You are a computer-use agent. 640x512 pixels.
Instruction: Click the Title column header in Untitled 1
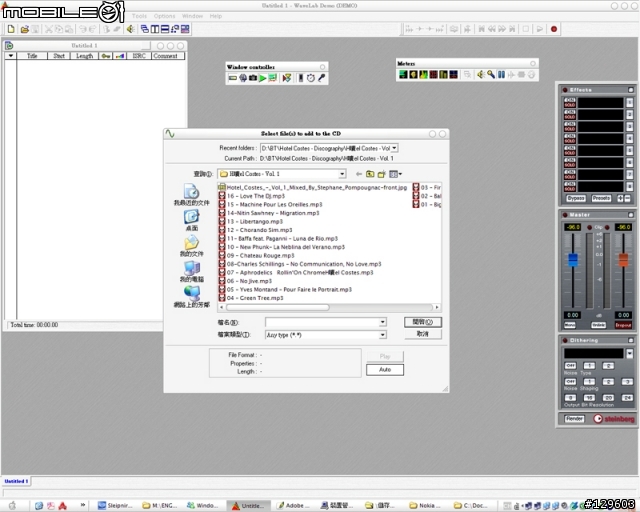32,56
